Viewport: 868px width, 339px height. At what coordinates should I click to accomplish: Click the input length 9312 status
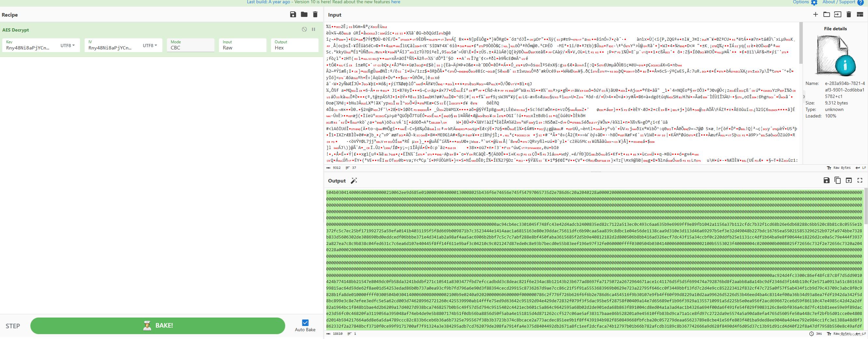(333, 168)
